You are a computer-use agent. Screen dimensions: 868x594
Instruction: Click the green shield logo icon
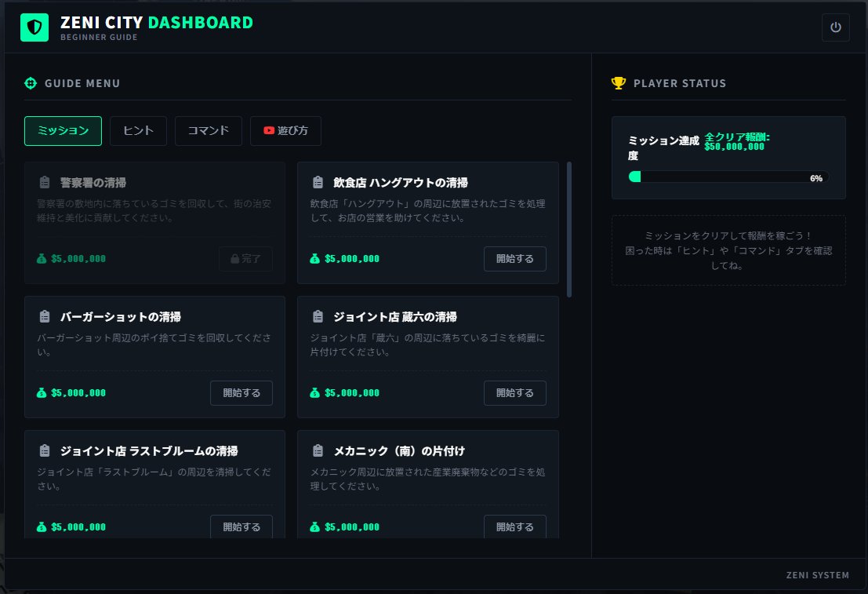tap(35, 27)
